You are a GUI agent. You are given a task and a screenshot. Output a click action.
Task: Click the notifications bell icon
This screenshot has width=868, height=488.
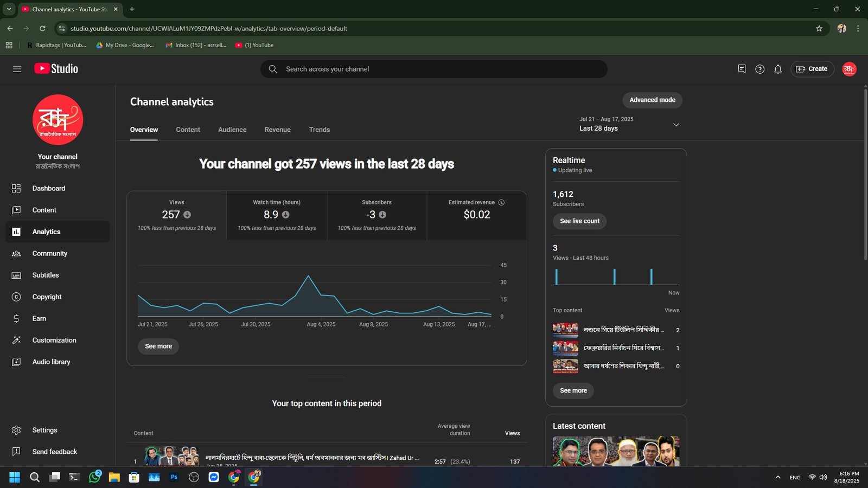778,69
